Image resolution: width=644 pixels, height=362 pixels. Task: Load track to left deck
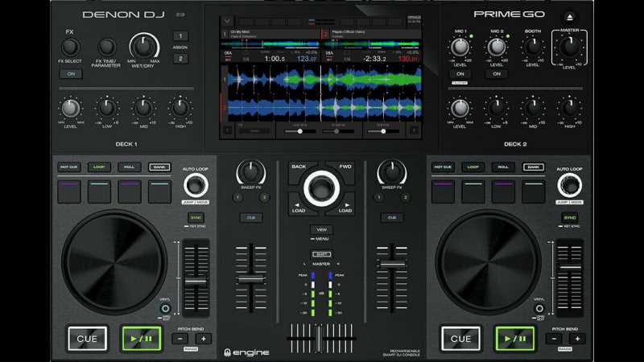(299, 206)
